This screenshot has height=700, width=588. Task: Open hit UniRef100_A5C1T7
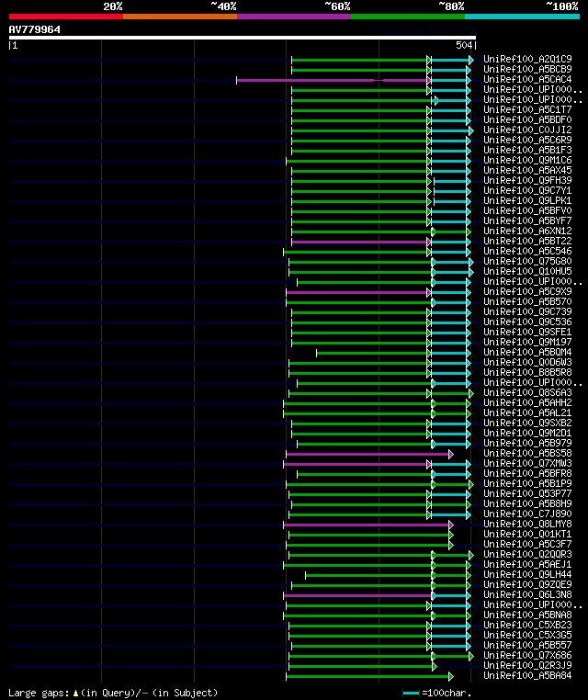tap(527, 109)
